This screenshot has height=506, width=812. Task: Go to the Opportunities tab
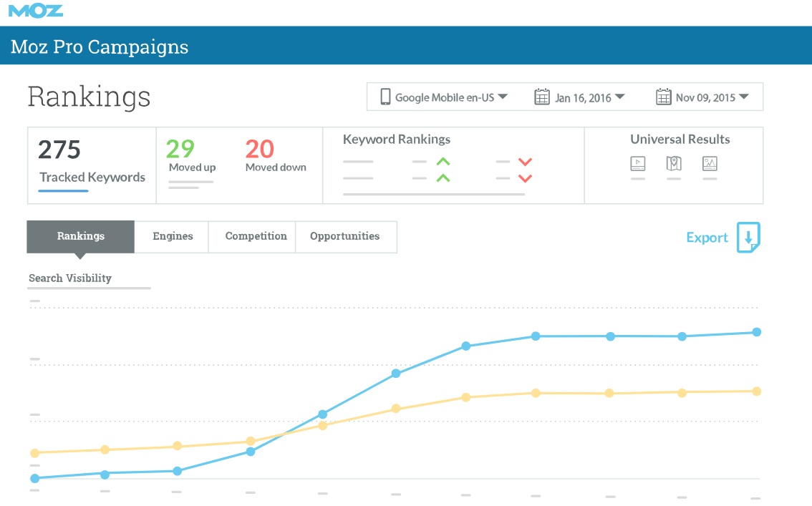pos(344,236)
